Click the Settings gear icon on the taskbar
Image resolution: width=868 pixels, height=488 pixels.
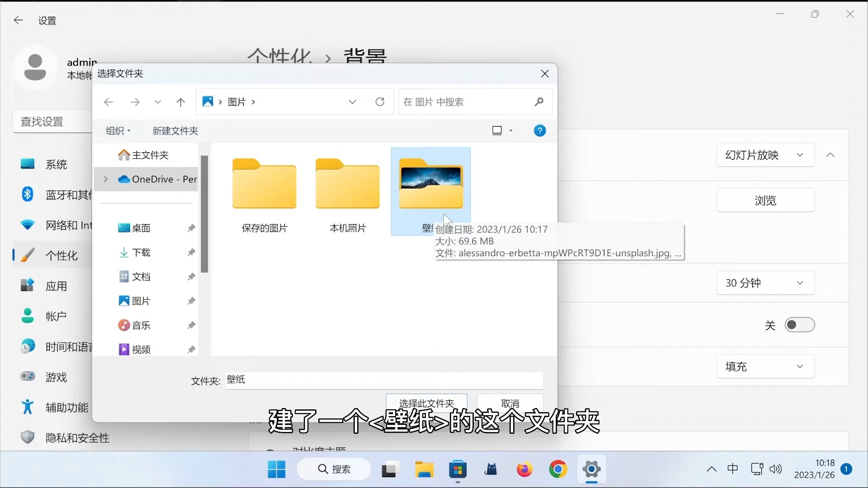592,470
